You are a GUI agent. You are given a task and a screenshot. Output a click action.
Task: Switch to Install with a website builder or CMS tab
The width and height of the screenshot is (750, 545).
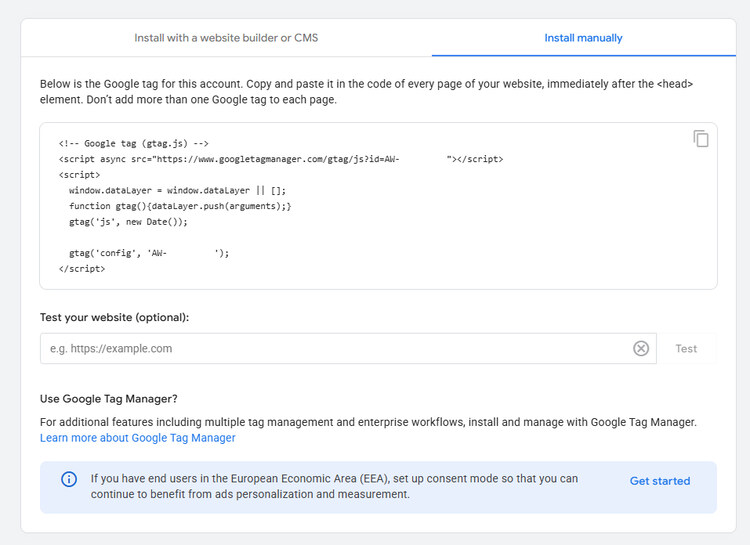tap(226, 38)
